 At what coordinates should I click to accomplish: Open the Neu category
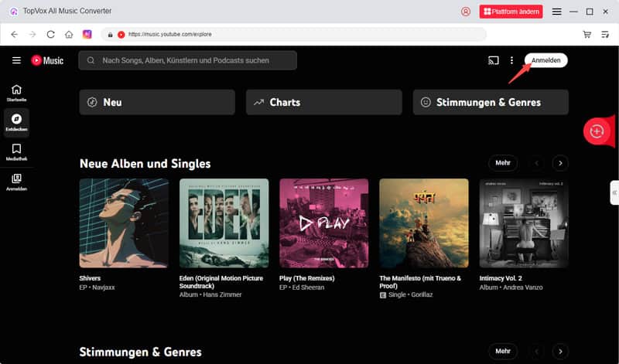coord(157,102)
